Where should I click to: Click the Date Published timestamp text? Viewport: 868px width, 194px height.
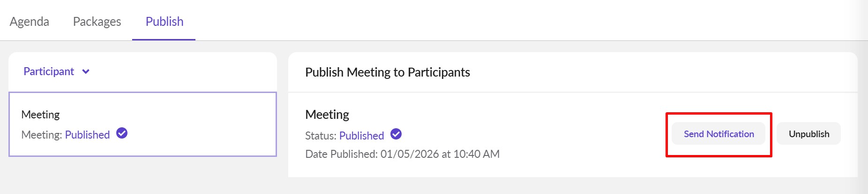(x=402, y=154)
